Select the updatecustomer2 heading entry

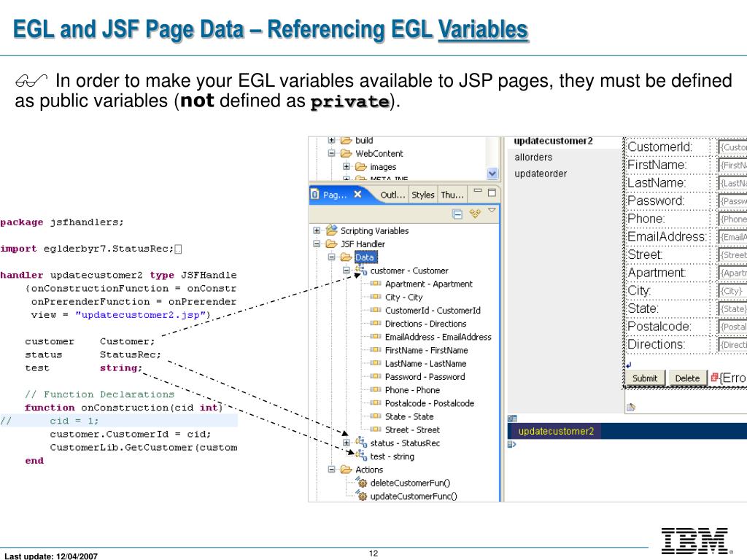click(x=553, y=141)
